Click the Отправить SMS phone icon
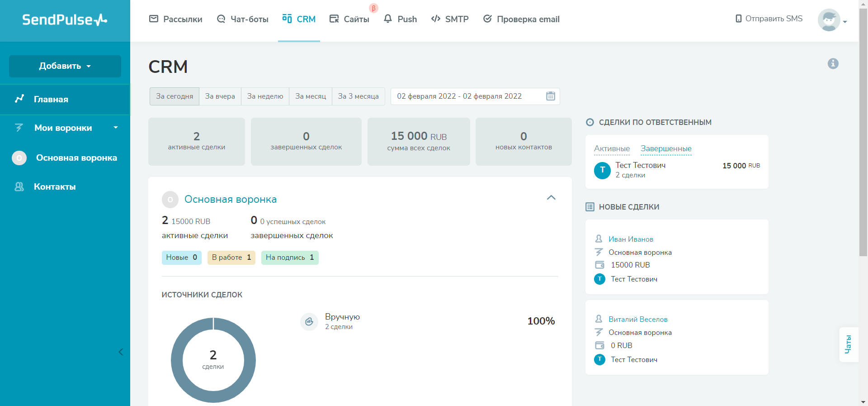868x406 pixels. click(738, 19)
